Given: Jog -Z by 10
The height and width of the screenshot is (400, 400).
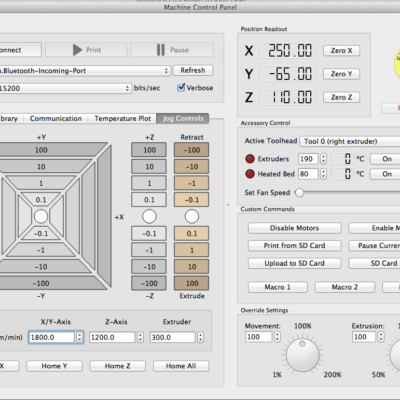Looking at the screenshot, I should (149, 267).
